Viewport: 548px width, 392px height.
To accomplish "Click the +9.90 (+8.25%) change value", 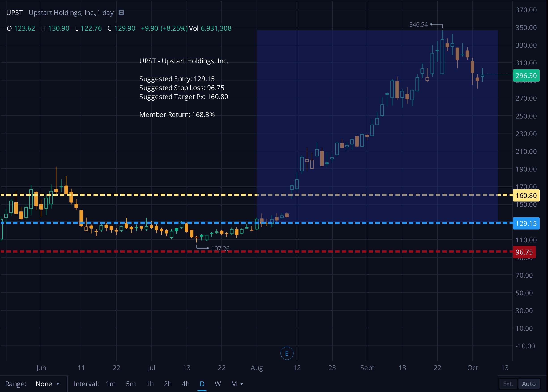I will [x=164, y=28].
